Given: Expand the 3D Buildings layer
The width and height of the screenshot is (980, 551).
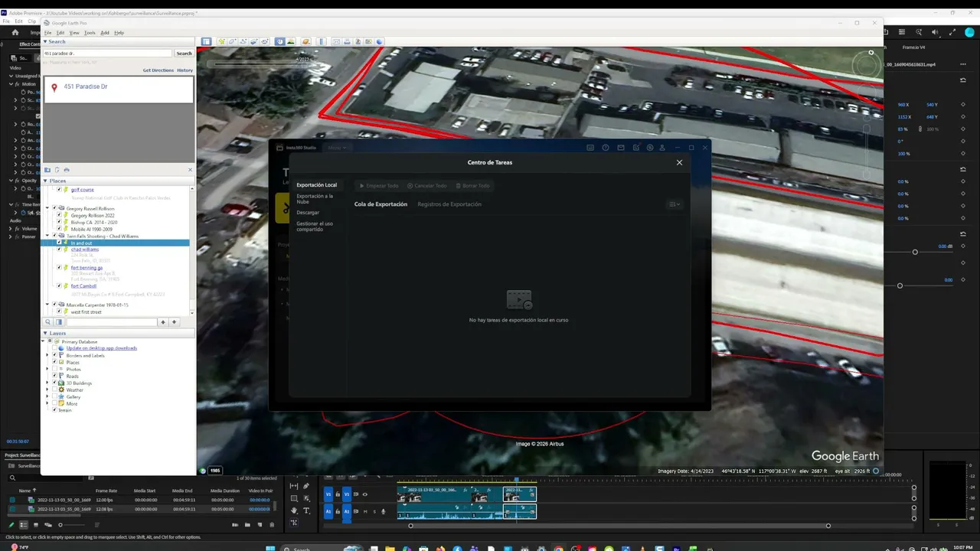Looking at the screenshot, I should point(47,383).
